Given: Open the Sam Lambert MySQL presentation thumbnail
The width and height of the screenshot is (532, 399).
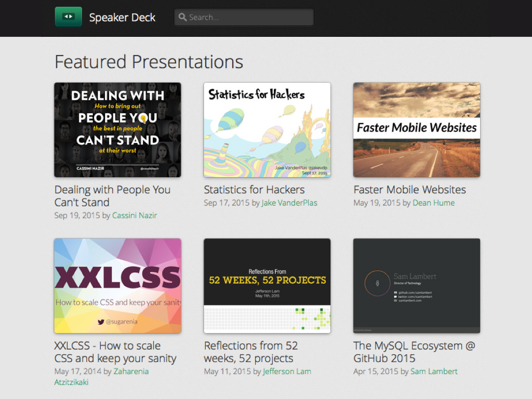Looking at the screenshot, I should [x=417, y=286].
